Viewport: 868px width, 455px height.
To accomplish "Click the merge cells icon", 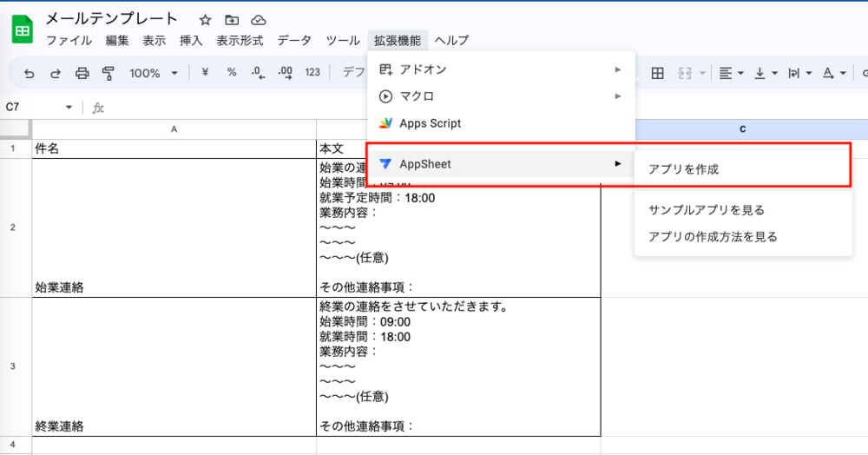I will click(x=685, y=73).
